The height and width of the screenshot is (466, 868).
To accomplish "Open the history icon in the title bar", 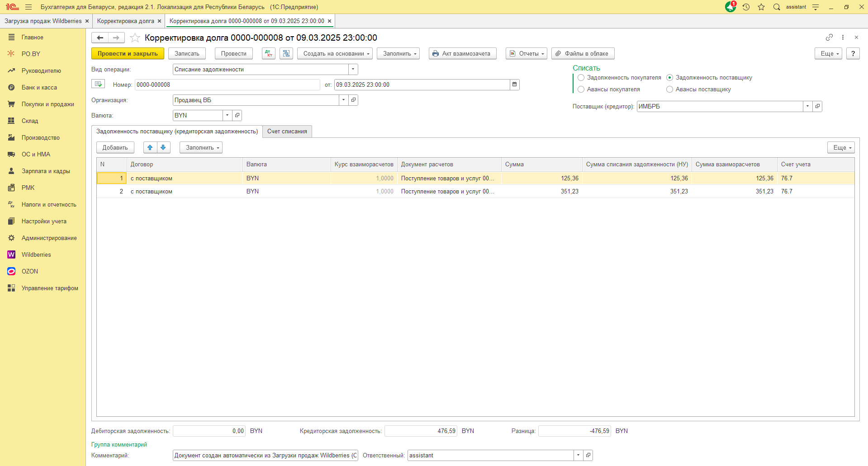I will [746, 7].
